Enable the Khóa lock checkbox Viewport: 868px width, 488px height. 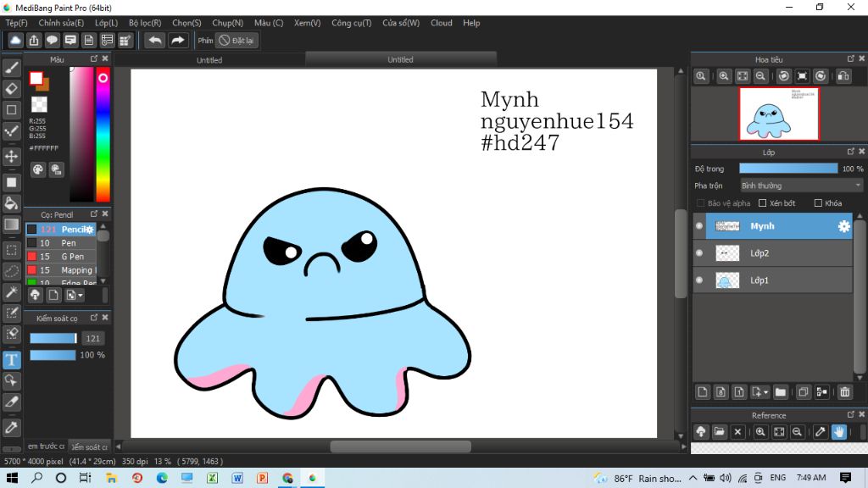coord(818,203)
